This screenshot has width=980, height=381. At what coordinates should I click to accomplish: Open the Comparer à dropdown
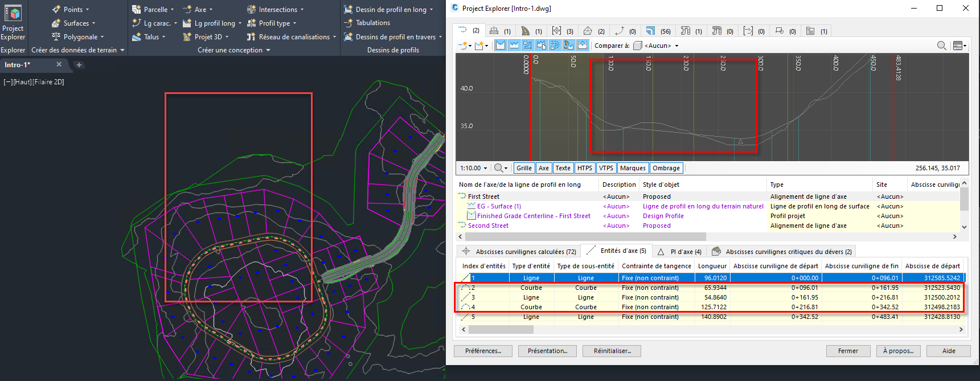(661, 46)
